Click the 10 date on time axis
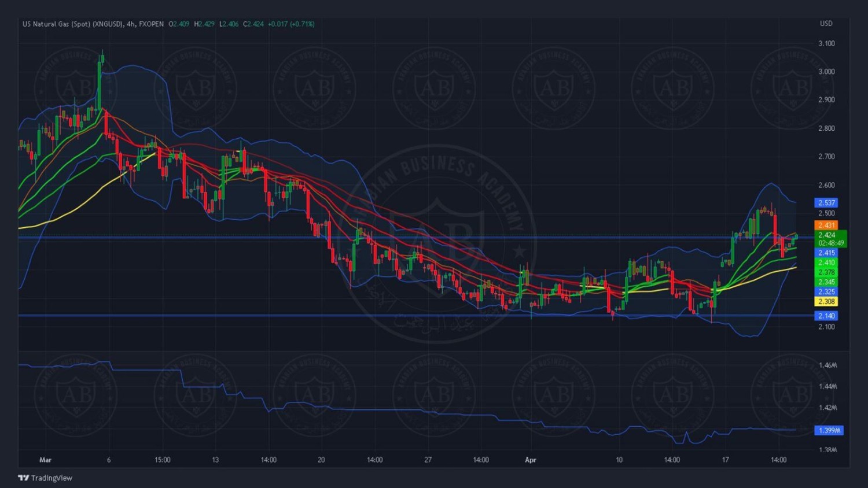This screenshot has height=488, width=868. (x=619, y=460)
